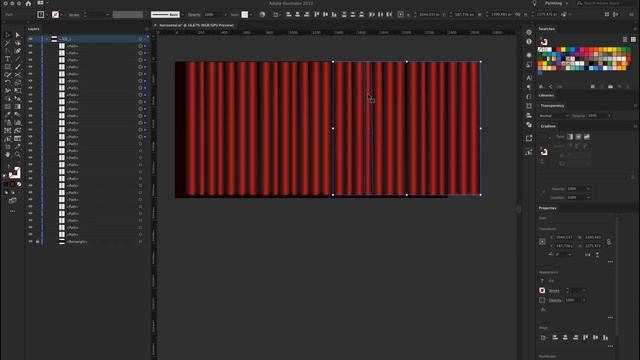
Task: Select the Column Graph tool
Action: (x=18, y=122)
